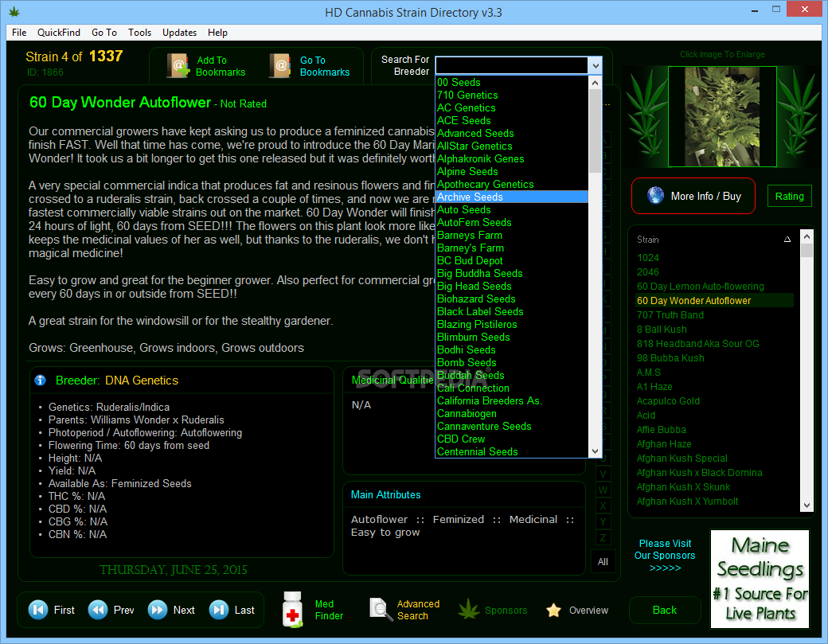Click the All letter filter button
Screen dimensions: 828x644
[603, 562]
